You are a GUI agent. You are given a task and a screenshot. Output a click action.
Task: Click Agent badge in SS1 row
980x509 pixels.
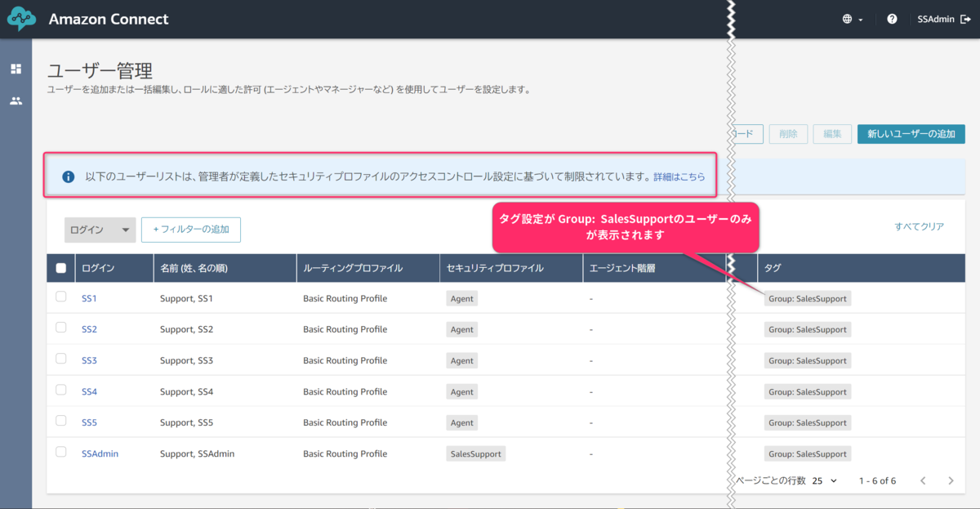pyautogui.click(x=462, y=299)
